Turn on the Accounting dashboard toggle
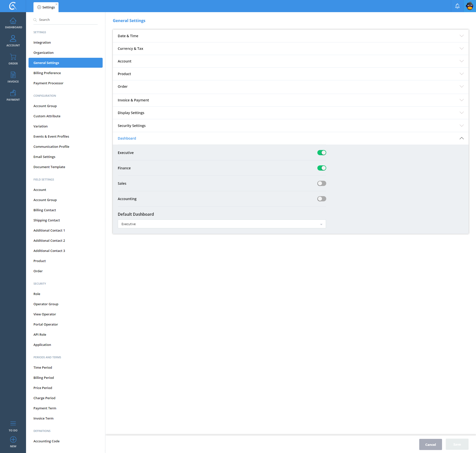 (x=322, y=199)
